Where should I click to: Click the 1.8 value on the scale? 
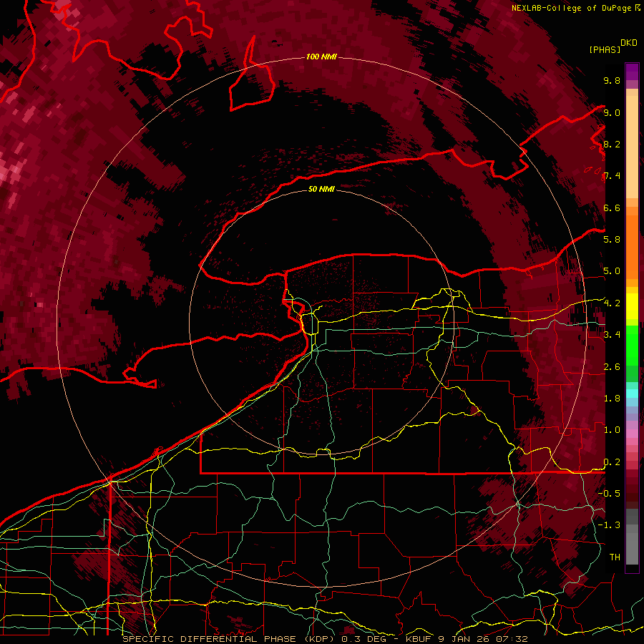[x=612, y=399]
